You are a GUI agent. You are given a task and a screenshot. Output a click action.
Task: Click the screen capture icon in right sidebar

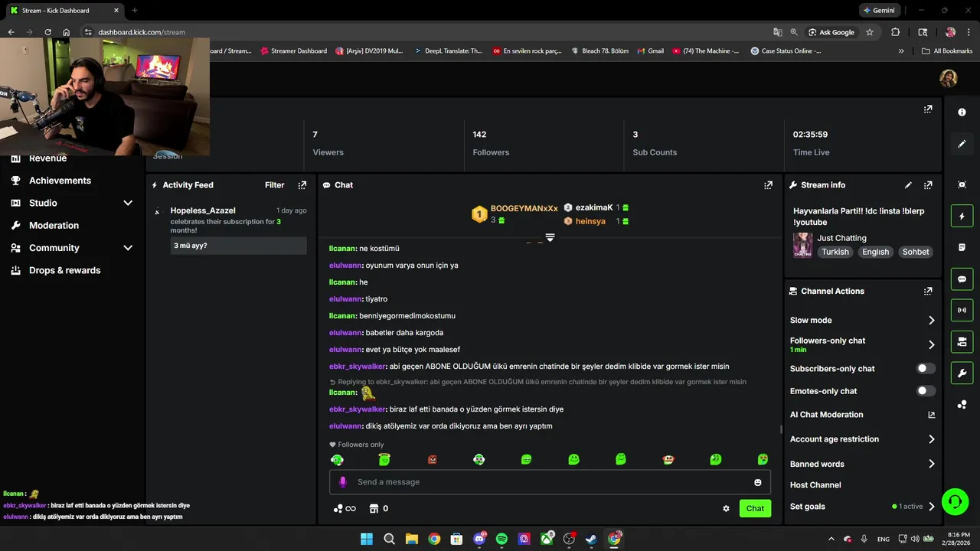962,185
